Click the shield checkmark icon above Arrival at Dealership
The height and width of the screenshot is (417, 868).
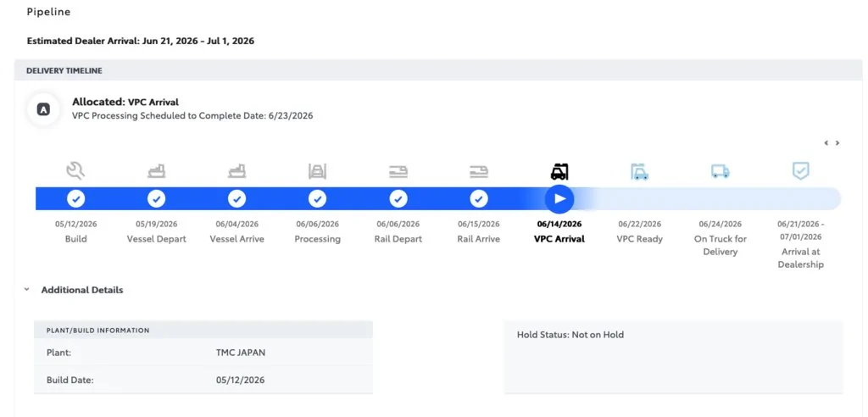coord(800,171)
